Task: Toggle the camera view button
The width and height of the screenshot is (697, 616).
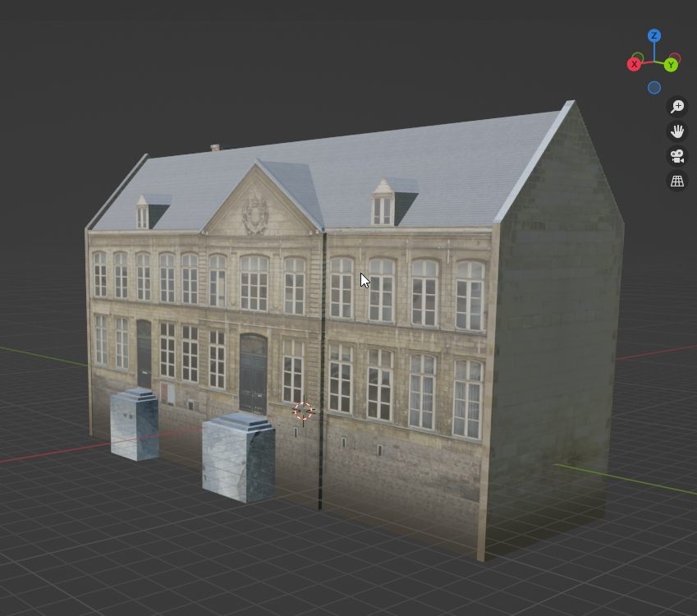Action: tap(677, 156)
